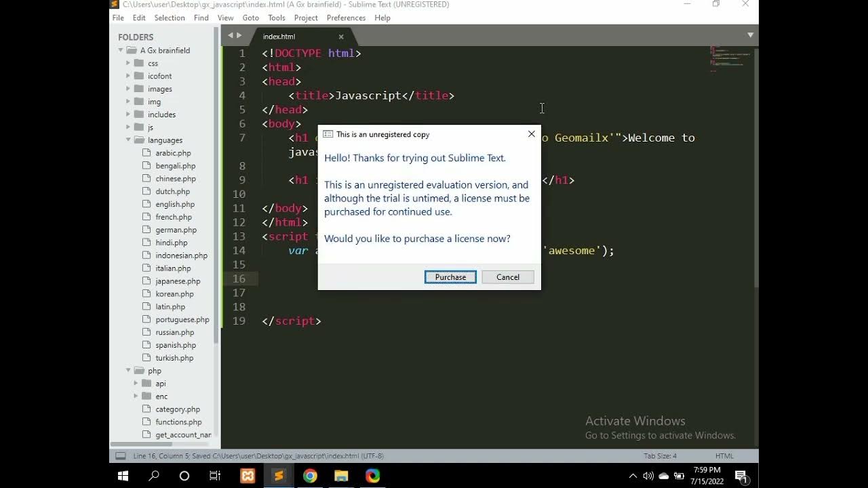Expand the enc folder
The width and height of the screenshot is (868, 488).
click(136, 396)
